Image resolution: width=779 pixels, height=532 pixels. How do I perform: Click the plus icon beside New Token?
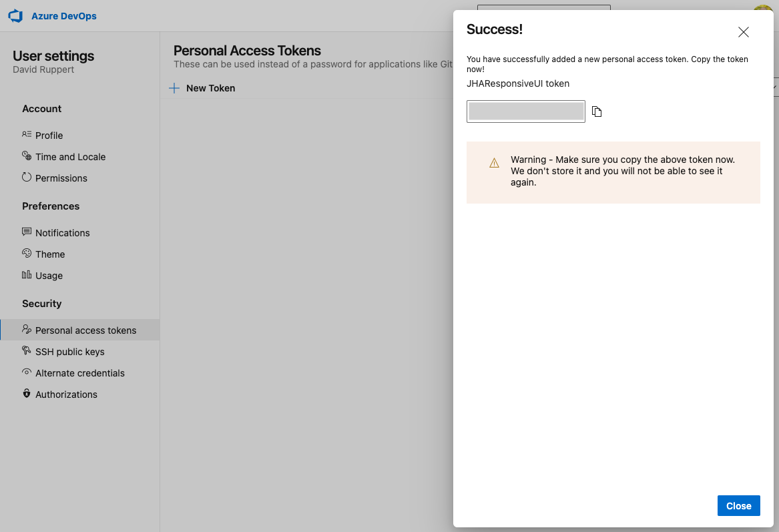tap(174, 88)
